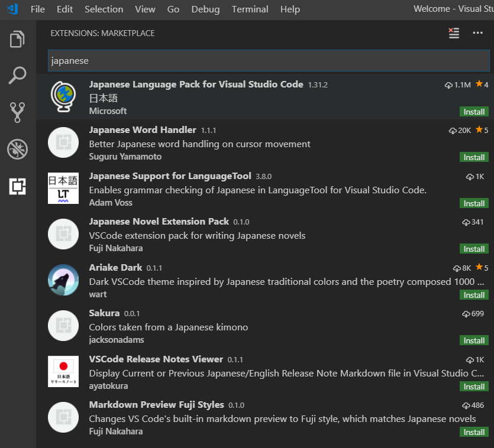Select 'Japanese Word Handler' title
The width and height of the screenshot is (494, 448).
coord(143,129)
